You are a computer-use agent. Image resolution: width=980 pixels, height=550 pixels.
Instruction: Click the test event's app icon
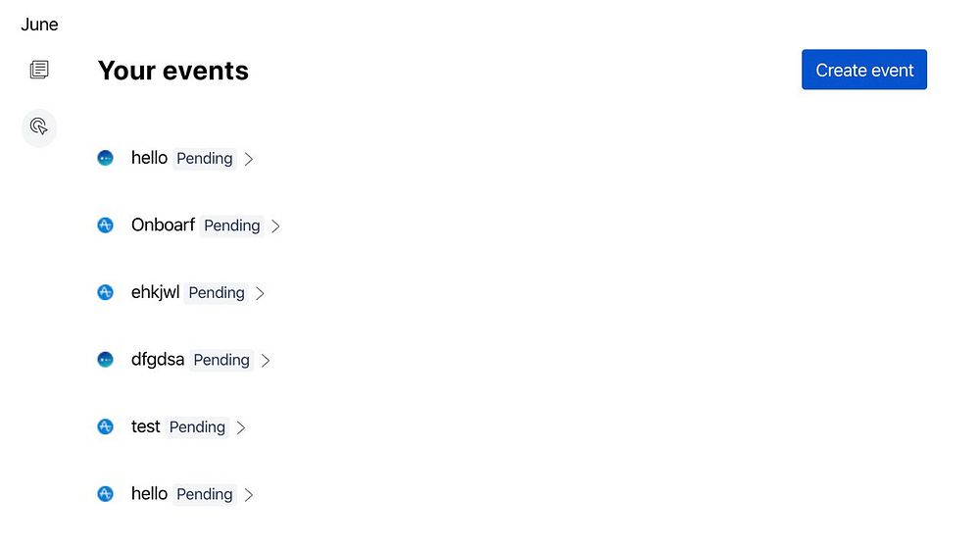[x=106, y=426]
